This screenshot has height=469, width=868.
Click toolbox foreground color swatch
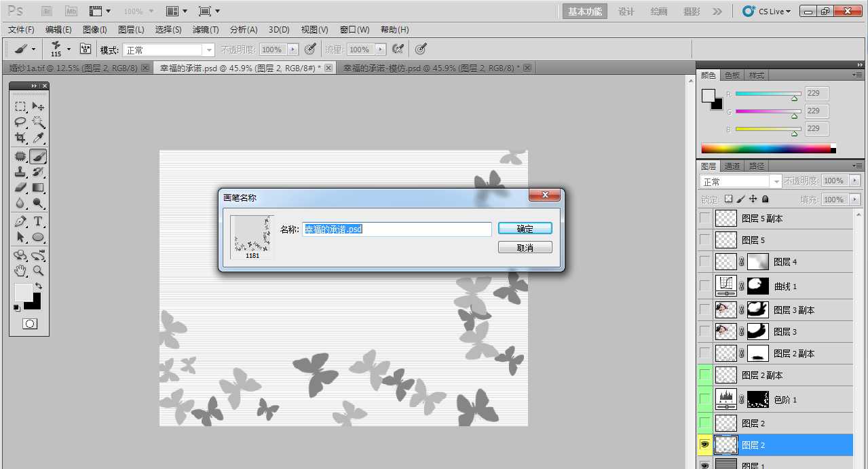pos(23,293)
